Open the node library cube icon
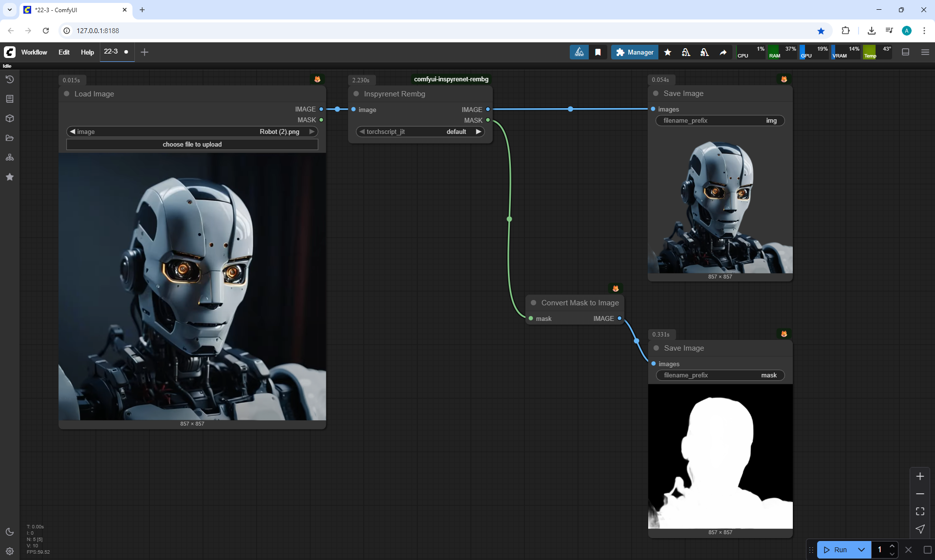935x560 pixels. [10, 118]
